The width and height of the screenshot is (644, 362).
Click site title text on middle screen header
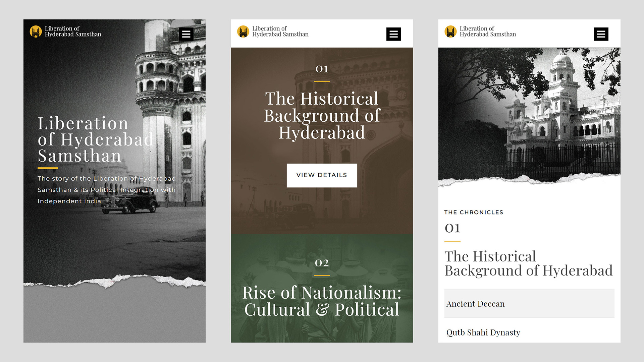(280, 32)
